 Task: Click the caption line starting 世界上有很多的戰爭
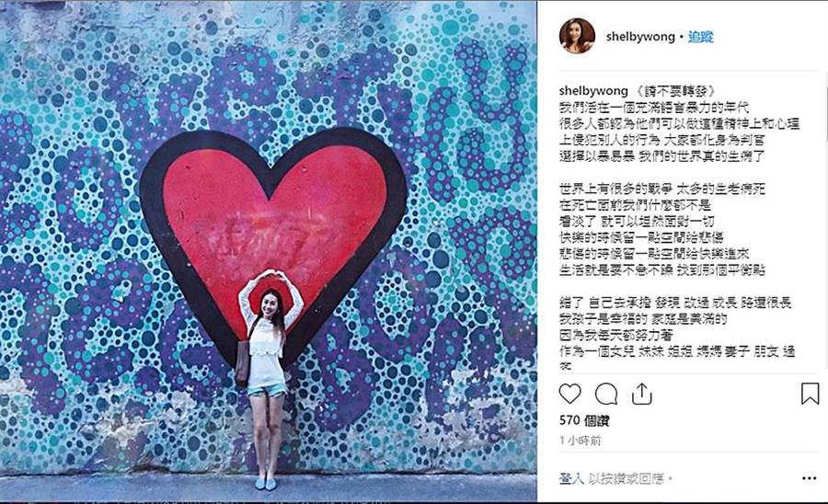pos(662,189)
